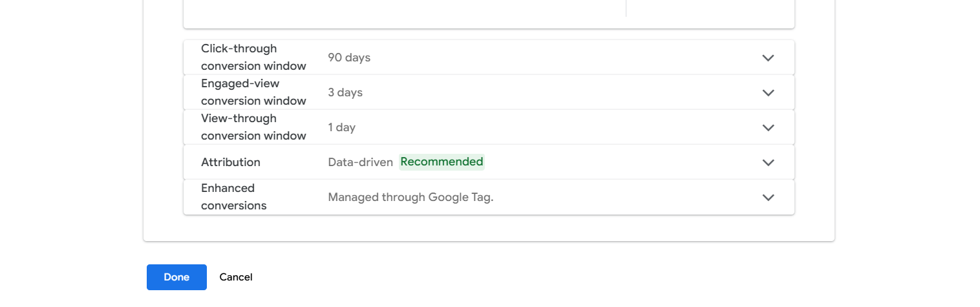Click the Managed through Google Tag text
The width and height of the screenshot is (980, 307).
point(410,197)
